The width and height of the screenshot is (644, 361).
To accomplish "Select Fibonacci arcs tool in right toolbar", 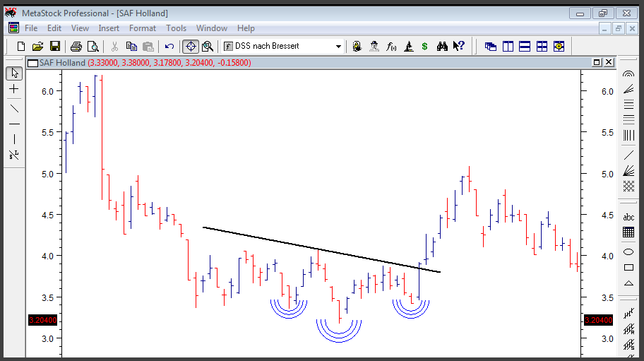I will 628,74.
